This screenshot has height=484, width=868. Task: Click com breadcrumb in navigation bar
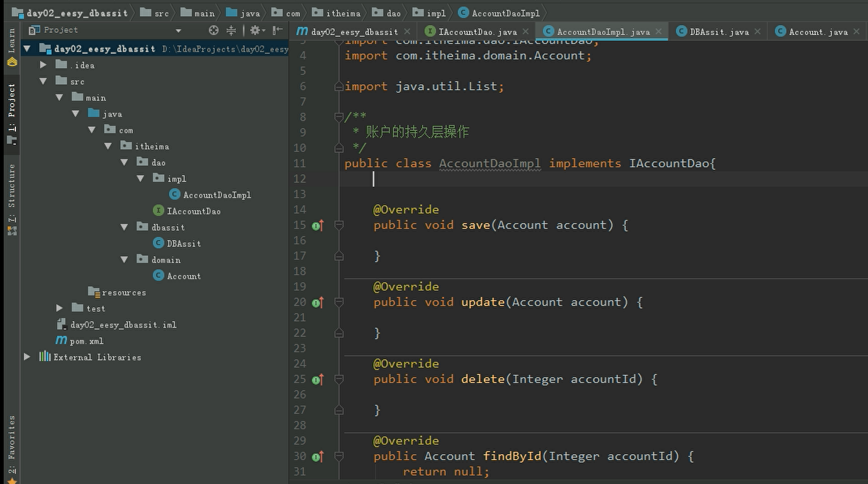[x=286, y=12]
